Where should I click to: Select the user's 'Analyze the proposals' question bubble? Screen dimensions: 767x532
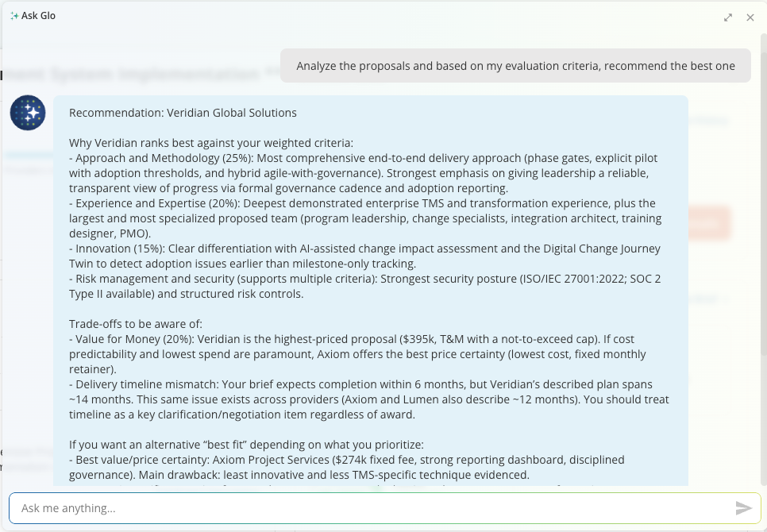(x=515, y=66)
